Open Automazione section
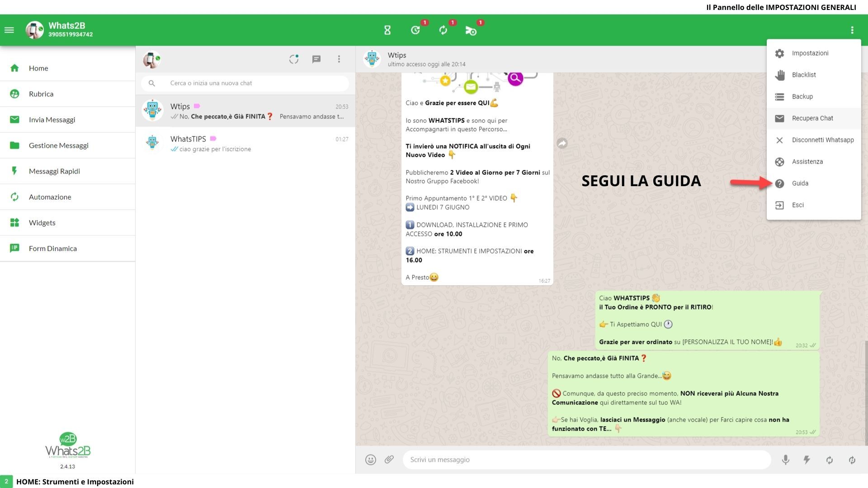Viewport: 868px width, 488px height. (68, 197)
